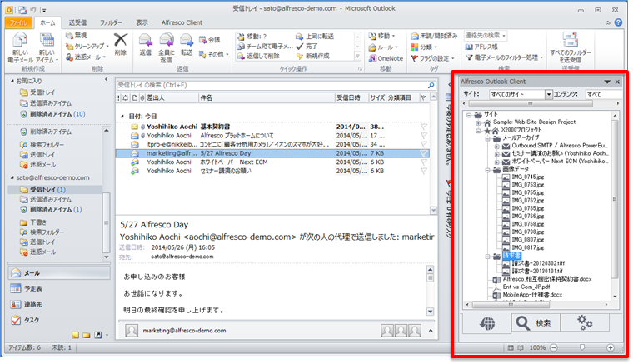Open the フラグの設定 flag menu
Viewport: 633px width, 364px height.
click(433, 58)
